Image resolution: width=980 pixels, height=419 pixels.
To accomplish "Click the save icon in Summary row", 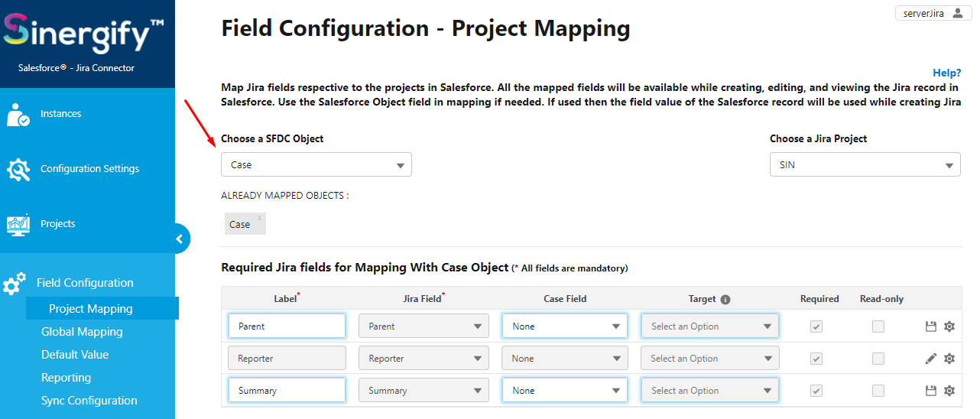I will 930,391.
